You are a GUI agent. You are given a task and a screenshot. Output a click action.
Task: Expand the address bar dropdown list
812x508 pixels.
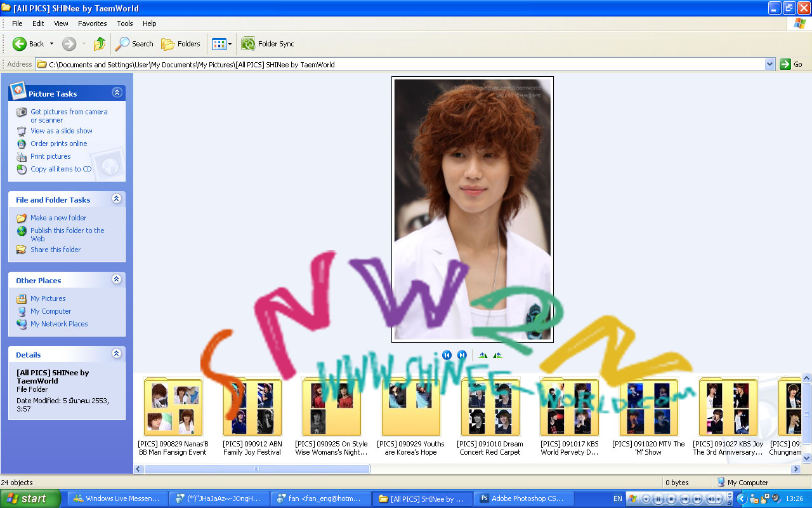tap(769, 64)
